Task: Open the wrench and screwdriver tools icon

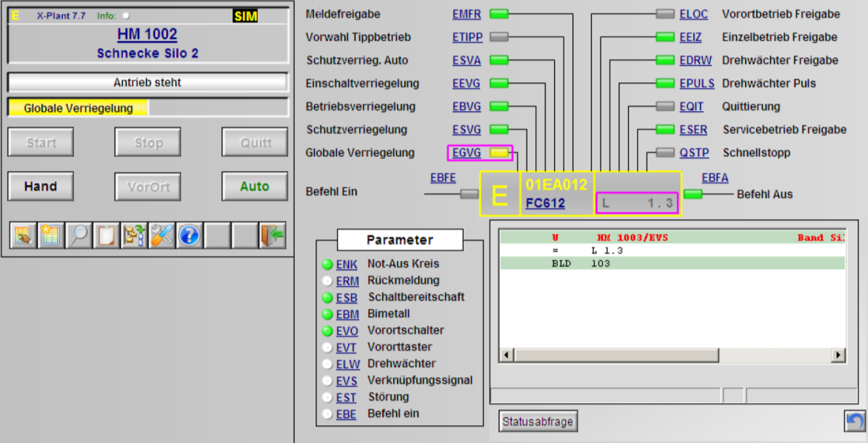Action: click(x=161, y=236)
